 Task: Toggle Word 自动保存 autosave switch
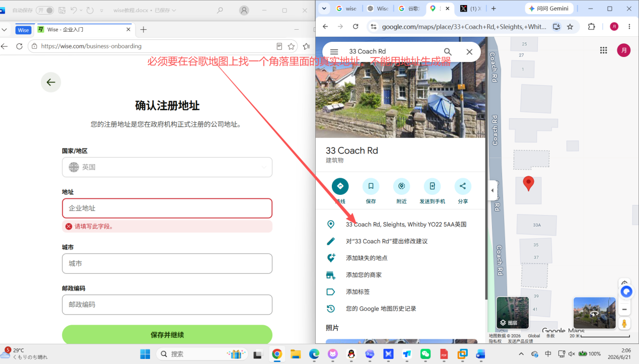tap(45, 10)
